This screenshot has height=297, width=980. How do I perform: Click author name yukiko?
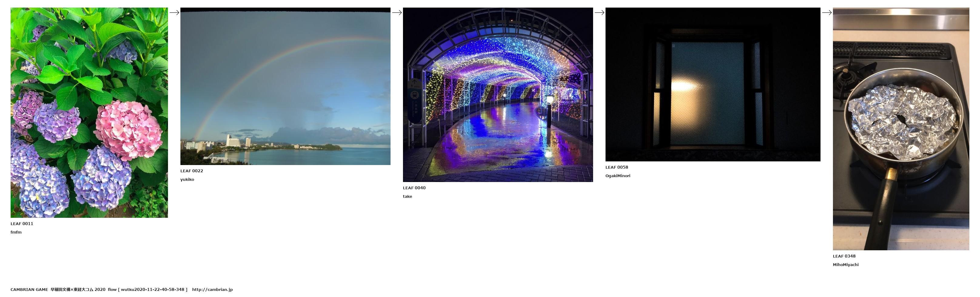pyautogui.click(x=187, y=180)
